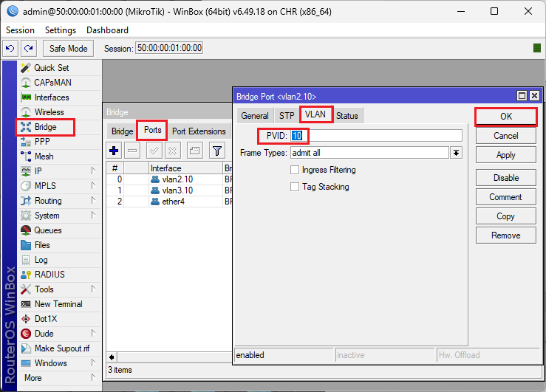Click the Apply button
This screenshot has width=546, height=392.
pos(505,155)
